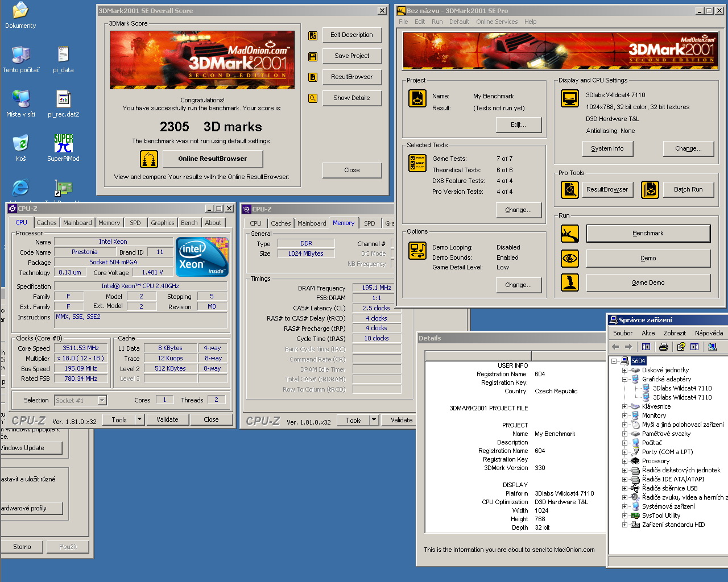Click the System Info button
The image size is (728, 582).
pos(607,148)
